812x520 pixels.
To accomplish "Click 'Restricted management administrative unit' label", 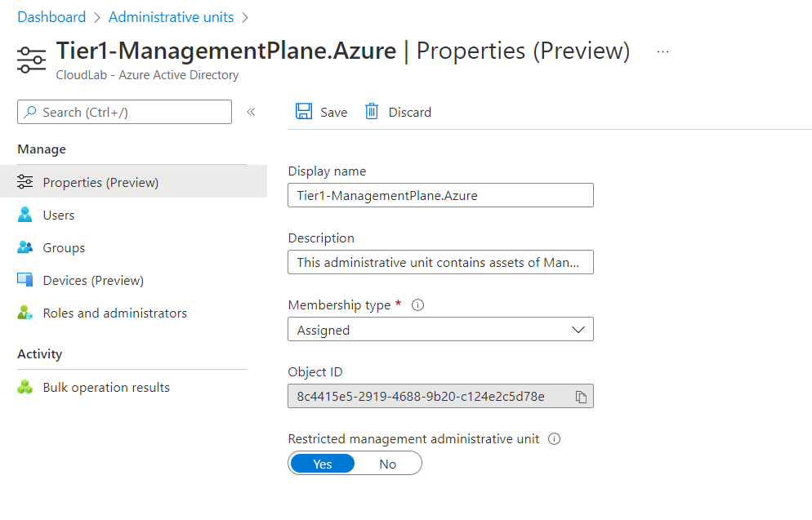I will (x=413, y=439).
